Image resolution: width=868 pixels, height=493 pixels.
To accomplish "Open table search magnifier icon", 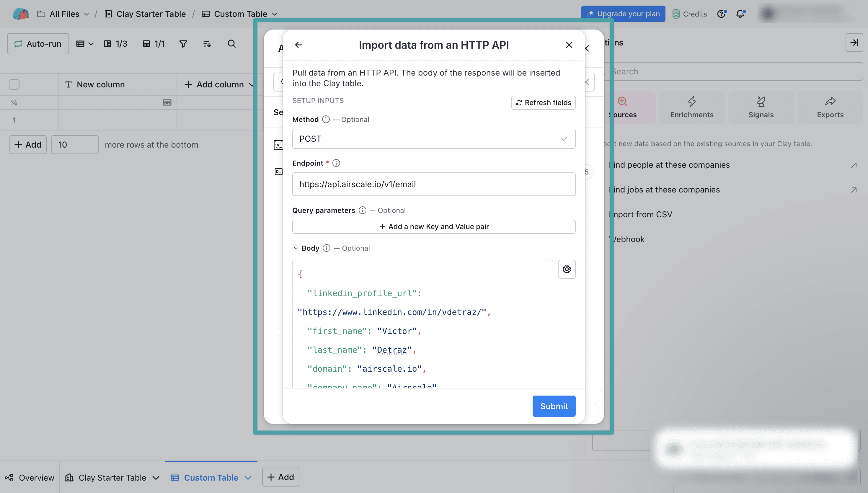I will pyautogui.click(x=231, y=44).
